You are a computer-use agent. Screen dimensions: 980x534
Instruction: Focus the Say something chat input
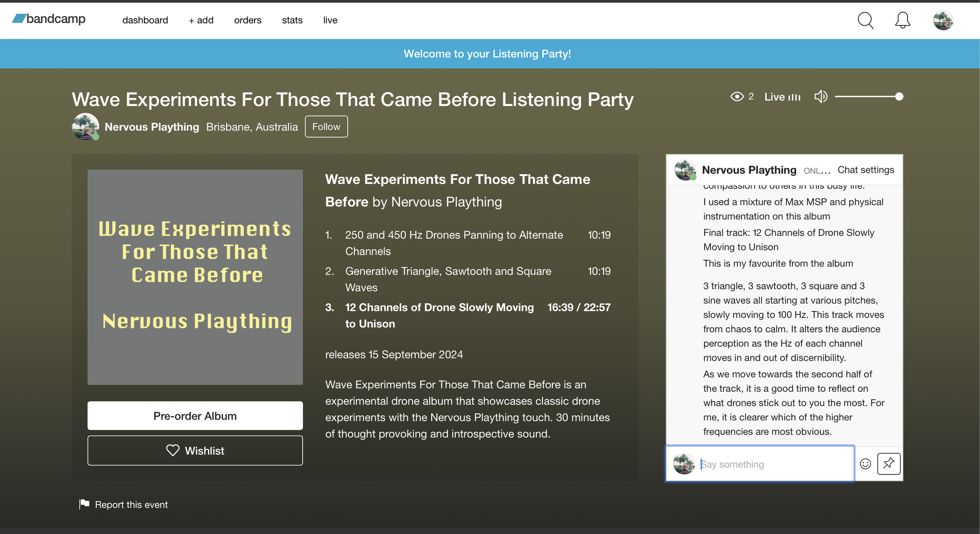coord(760,464)
